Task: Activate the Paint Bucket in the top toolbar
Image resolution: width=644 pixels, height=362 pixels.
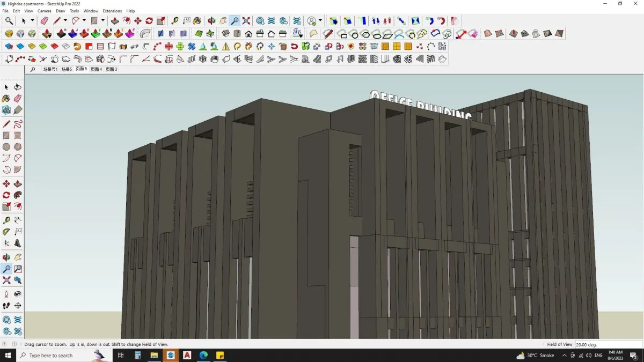Action: (197, 21)
